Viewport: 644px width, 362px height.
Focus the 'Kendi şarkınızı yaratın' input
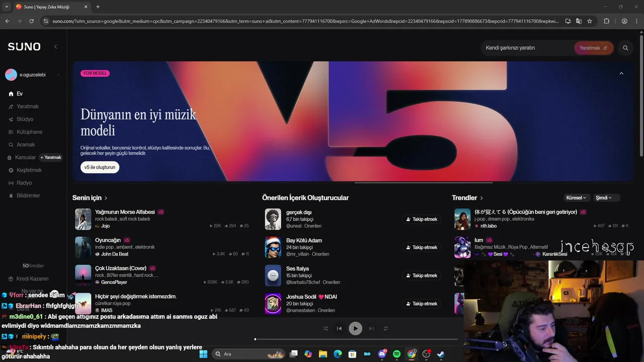527,48
